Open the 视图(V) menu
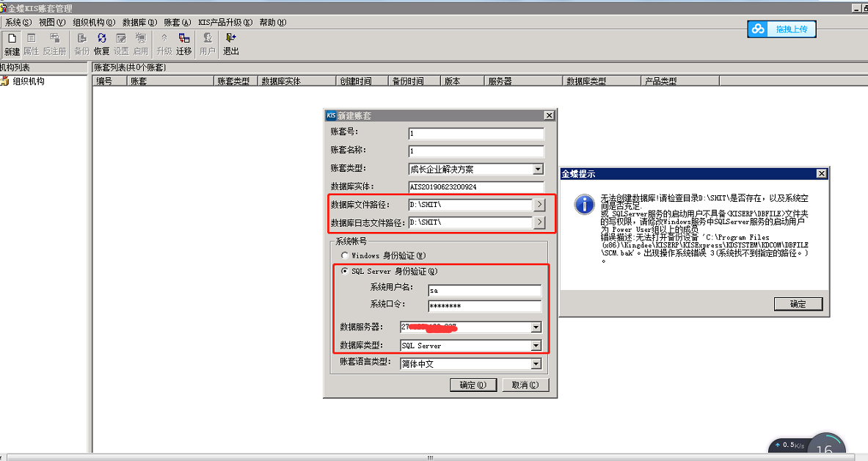 pyautogui.click(x=52, y=22)
